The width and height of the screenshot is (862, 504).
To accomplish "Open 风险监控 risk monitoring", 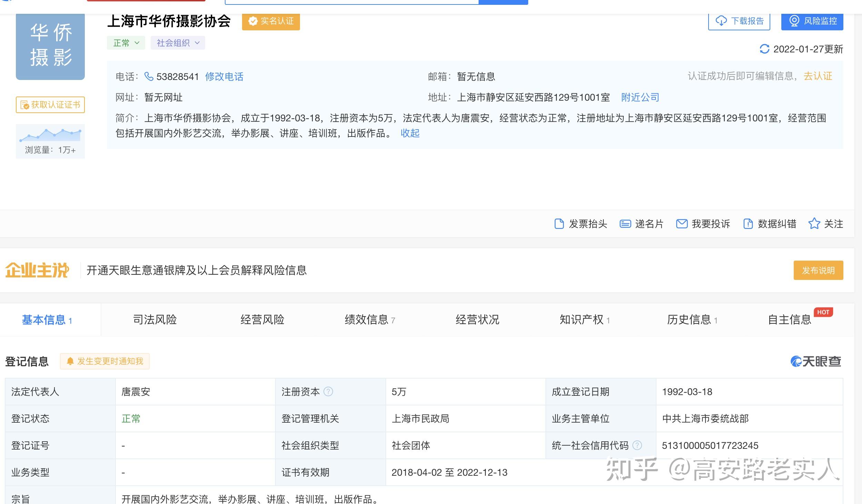I will (812, 21).
